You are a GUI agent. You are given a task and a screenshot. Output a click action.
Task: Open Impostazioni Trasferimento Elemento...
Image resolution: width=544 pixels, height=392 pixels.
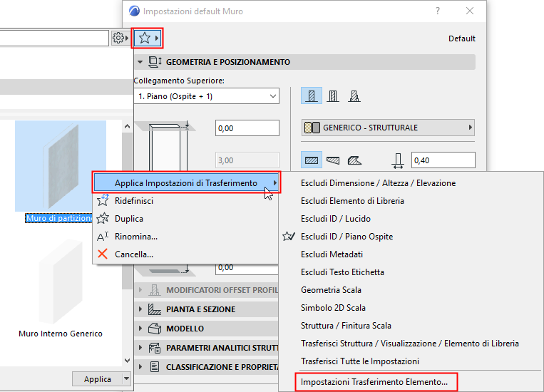point(376,382)
